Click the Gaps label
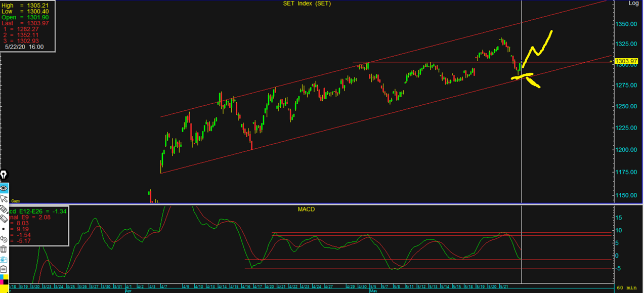This screenshot has height=293, width=644. coord(15,201)
